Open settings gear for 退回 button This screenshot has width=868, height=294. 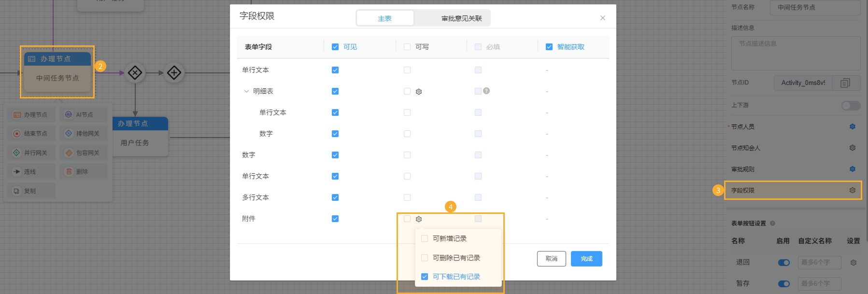click(x=854, y=263)
